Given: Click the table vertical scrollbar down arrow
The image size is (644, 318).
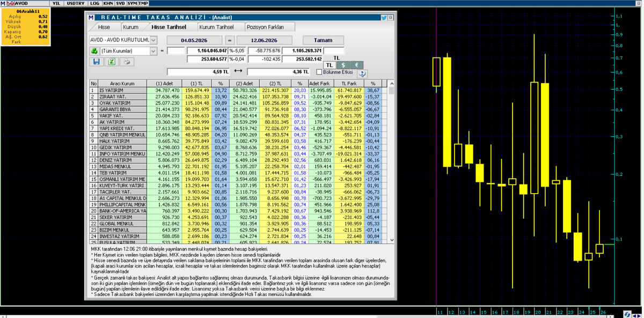Looking at the screenshot, I should pyautogui.click(x=391, y=241).
